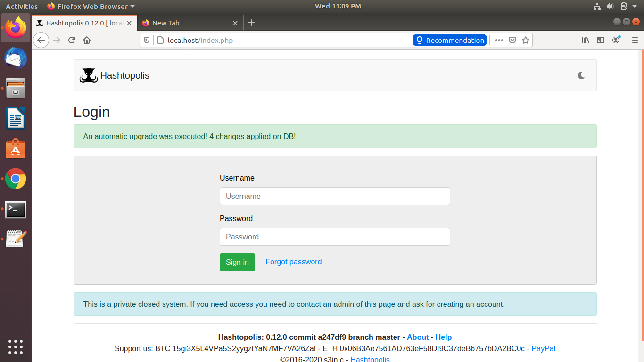
Task: Save the page to Pocket
Action: pos(512,40)
